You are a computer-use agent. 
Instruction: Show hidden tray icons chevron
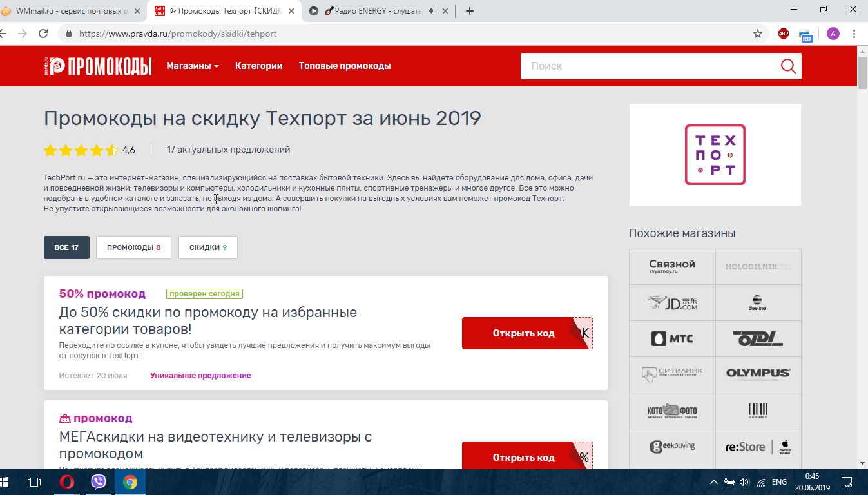tap(713, 482)
